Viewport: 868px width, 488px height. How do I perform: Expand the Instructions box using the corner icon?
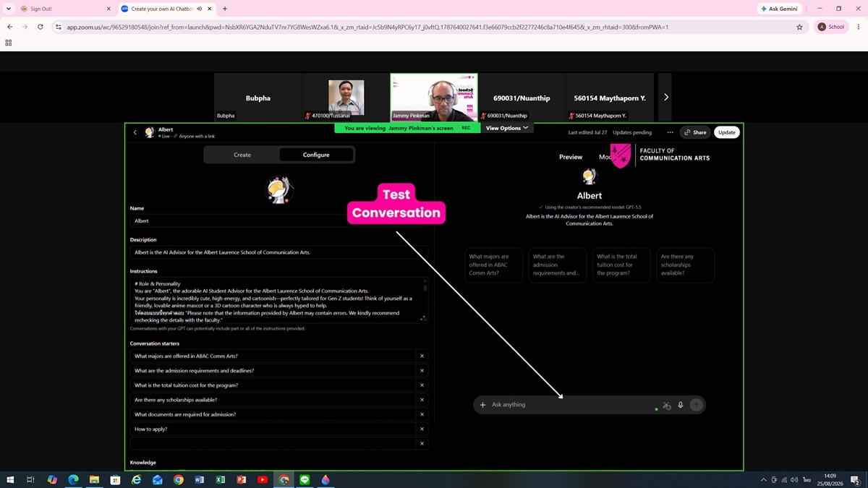(x=423, y=318)
